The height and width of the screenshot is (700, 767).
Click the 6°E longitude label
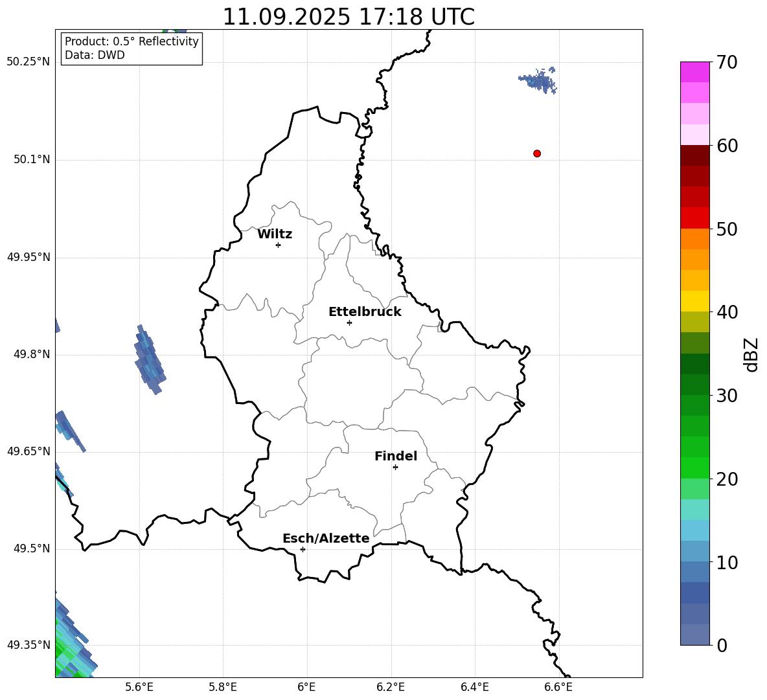click(x=306, y=687)
